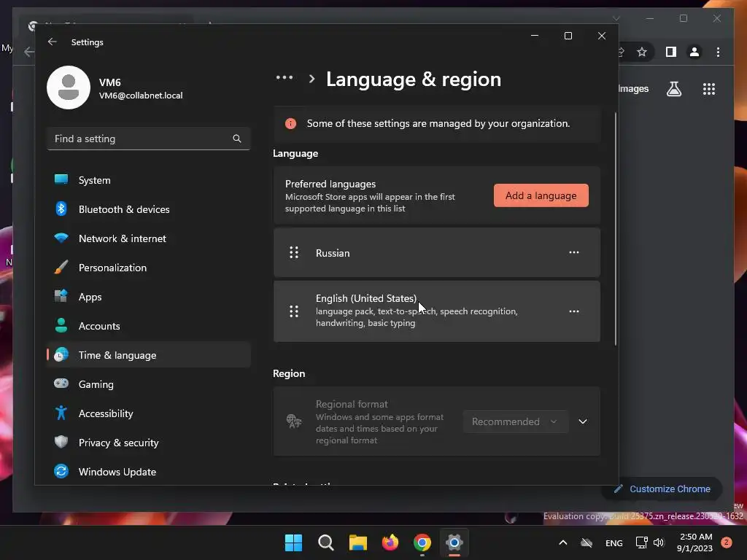
Task: Select Time & language in sidebar
Action: (149, 355)
